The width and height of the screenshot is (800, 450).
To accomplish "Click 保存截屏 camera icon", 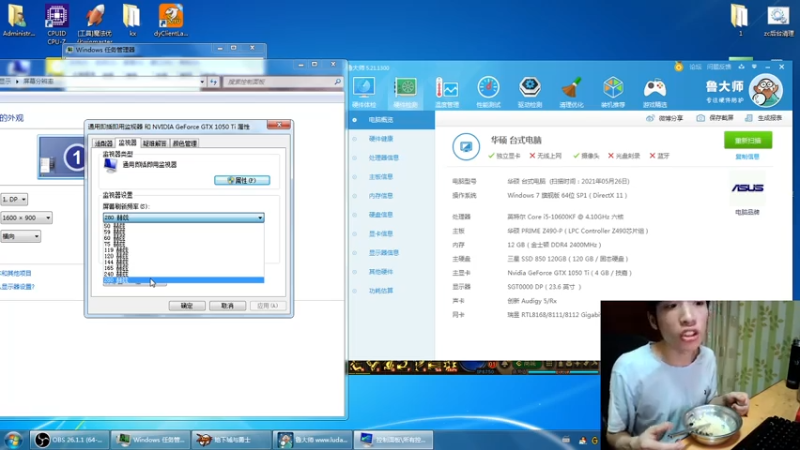I will click(701, 118).
